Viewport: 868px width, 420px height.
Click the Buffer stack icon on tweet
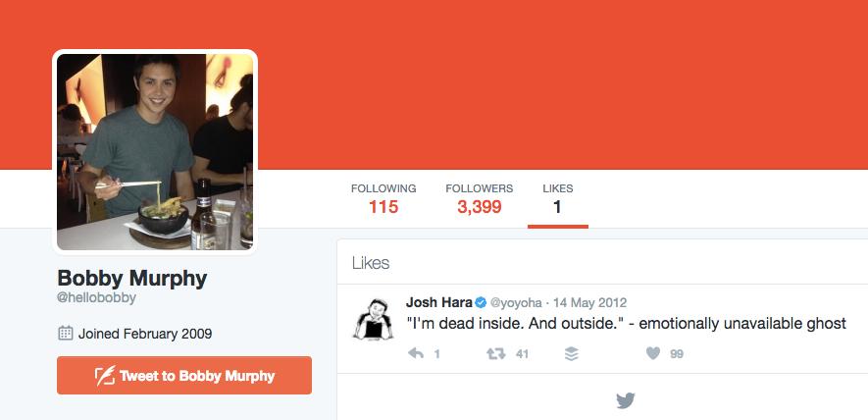[x=572, y=353]
